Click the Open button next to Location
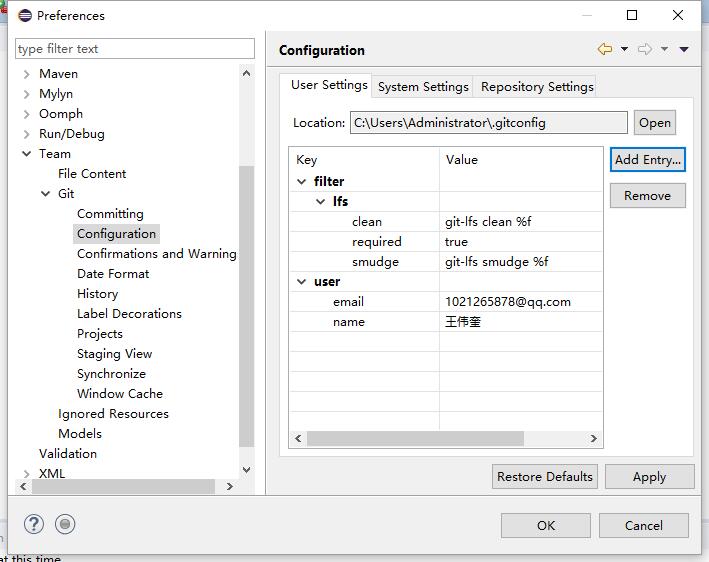This screenshot has width=709, height=562. click(655, 123)
